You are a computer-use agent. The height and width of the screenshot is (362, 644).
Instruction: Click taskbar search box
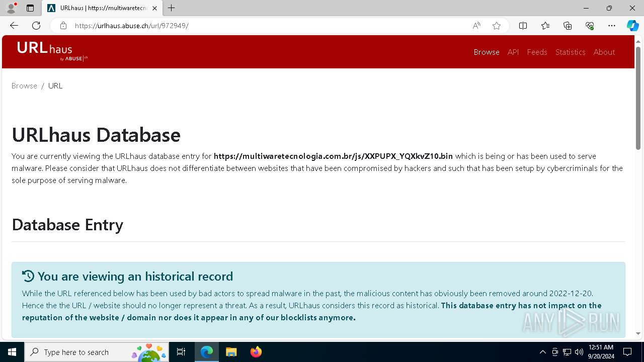click(x=97, y=352)
